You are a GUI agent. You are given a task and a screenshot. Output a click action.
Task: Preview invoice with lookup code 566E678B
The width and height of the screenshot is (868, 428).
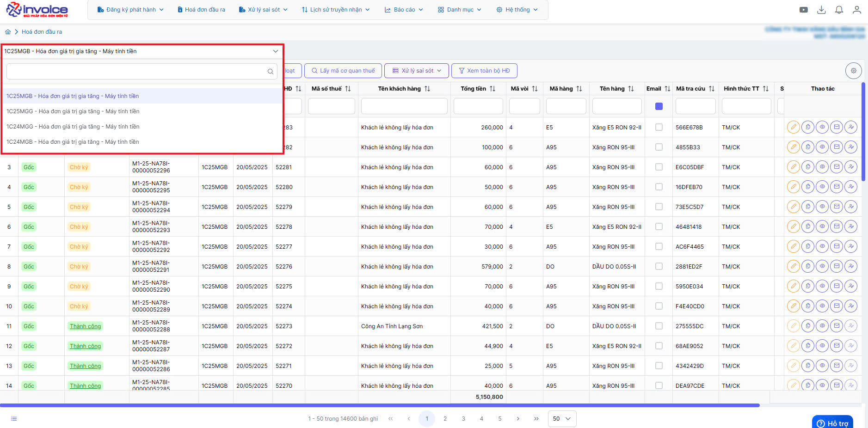(x=822, y=127)
